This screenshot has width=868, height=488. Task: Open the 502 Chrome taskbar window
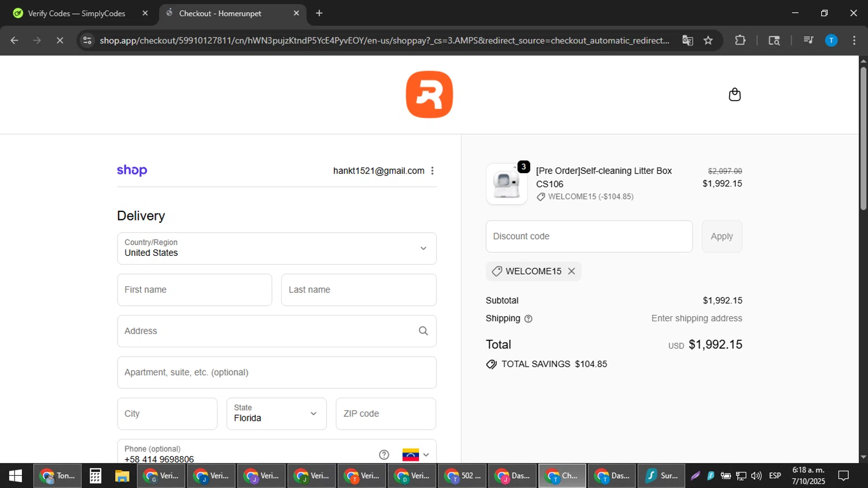462,476
